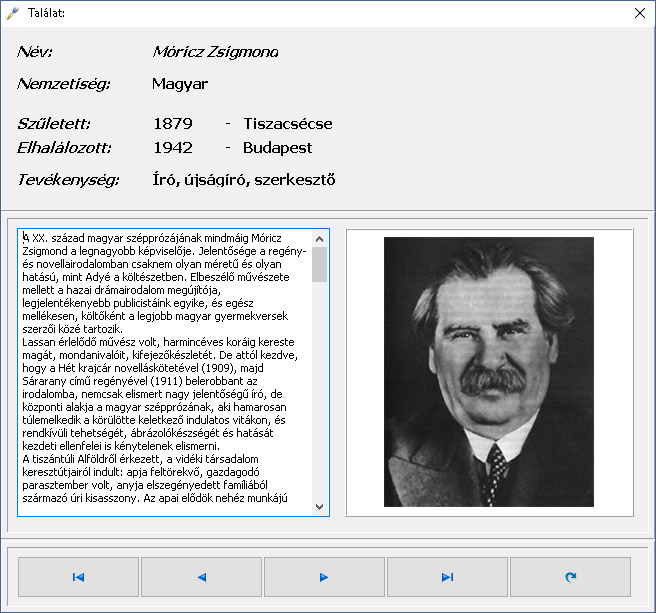This screenshot has height=613, width=656.
Task: Click the biography scrollbar thumb
Action: (319, 264)
